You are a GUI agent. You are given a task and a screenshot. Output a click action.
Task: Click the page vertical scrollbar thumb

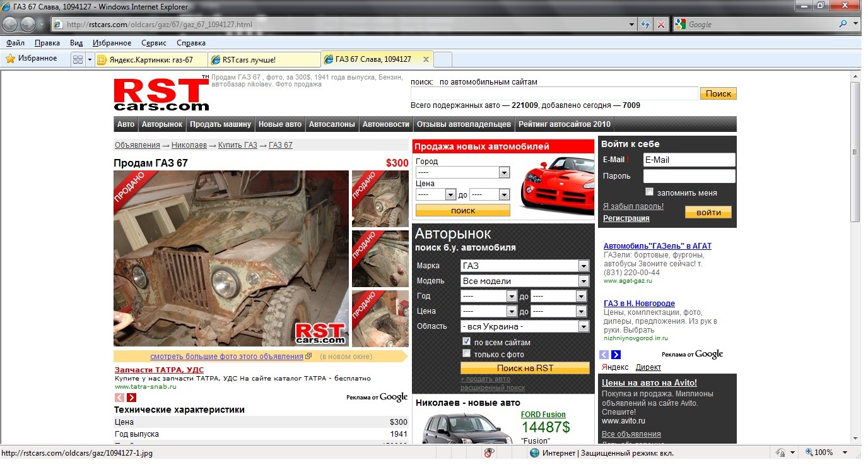click(855, 151)
